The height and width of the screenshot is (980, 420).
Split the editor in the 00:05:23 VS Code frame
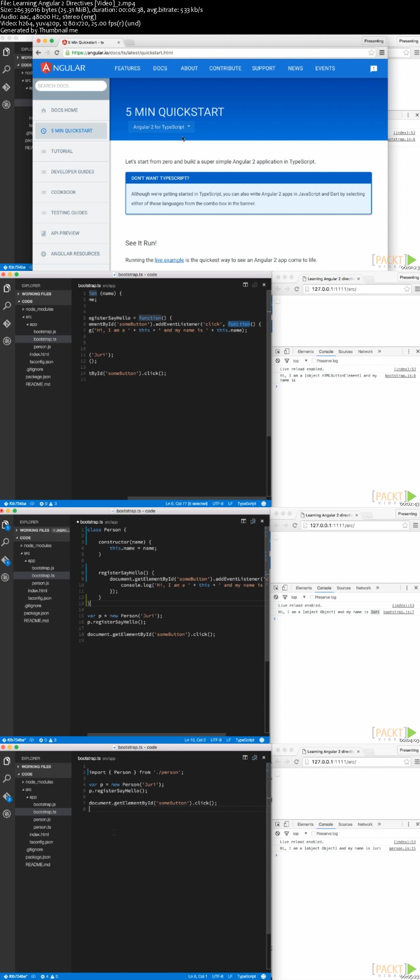pyautogui.click(x=245, y=758)
